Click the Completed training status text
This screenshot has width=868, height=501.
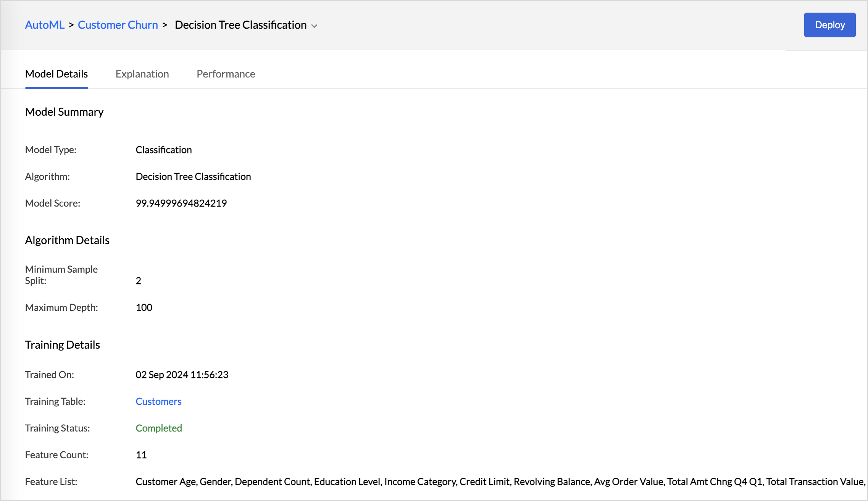point(159,428)
